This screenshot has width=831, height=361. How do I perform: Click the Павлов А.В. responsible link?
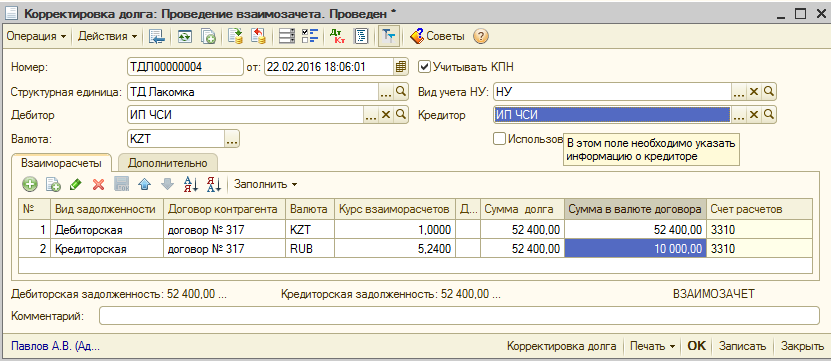(55, 346)
